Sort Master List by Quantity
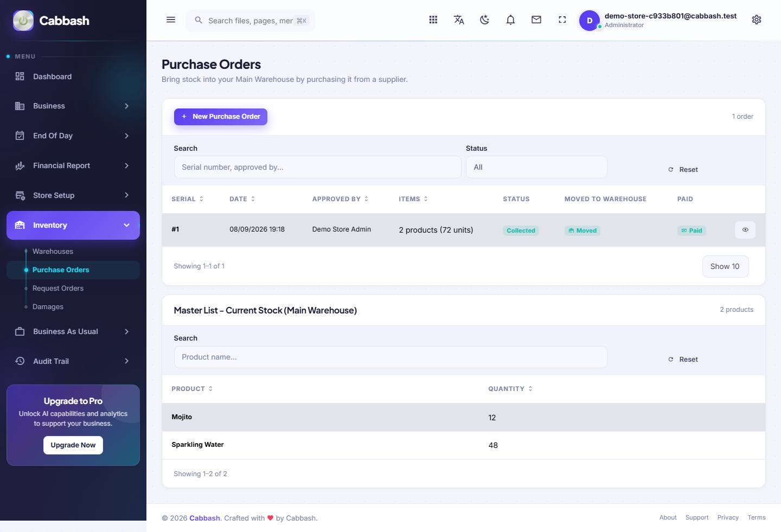 click(510, 389)
